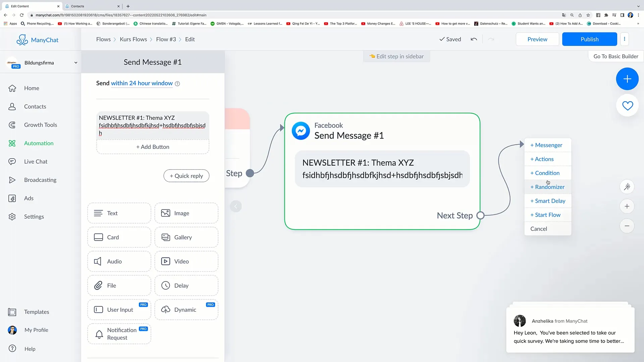Viewport: 644px width, 362px height.
Task: Click the Undo arrow button
Action: 474,39
